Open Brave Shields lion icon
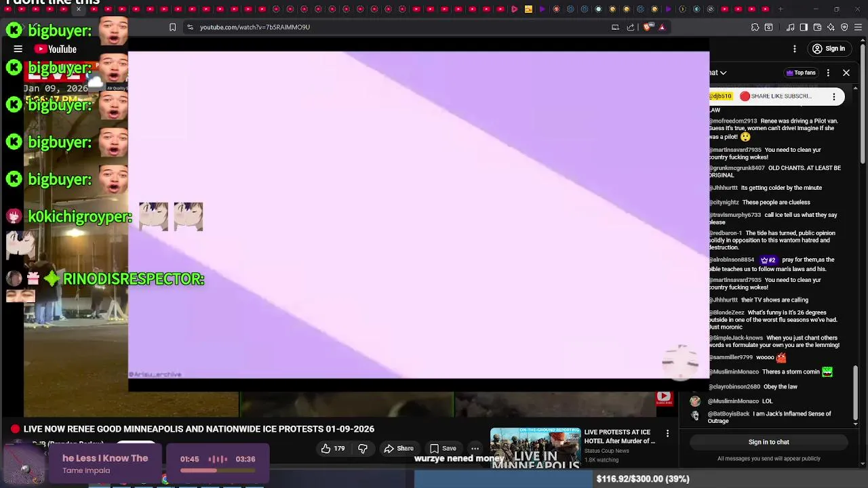 click(647, 27)
